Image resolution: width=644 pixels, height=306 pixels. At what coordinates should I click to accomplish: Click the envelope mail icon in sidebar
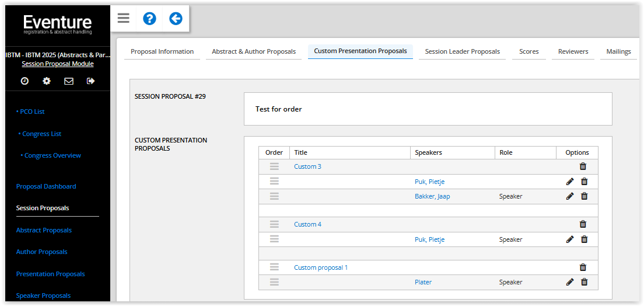[x=69, y=81]
